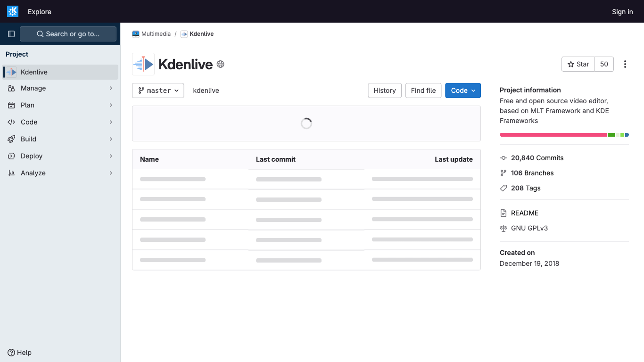Image resolution: width=644 pixels, height=362 pixels.
Task: Click the Deploy icon in sidebar
Action: [11, 156]
